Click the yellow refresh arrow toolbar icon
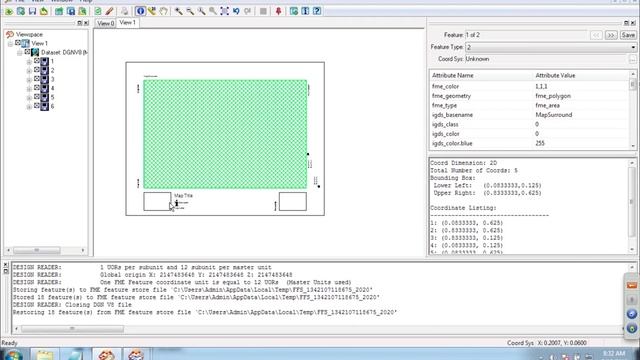 pos(44,11)
